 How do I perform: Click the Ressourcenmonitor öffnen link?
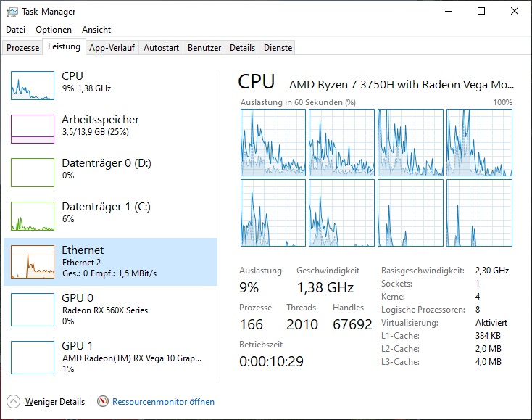coord(163,401)
